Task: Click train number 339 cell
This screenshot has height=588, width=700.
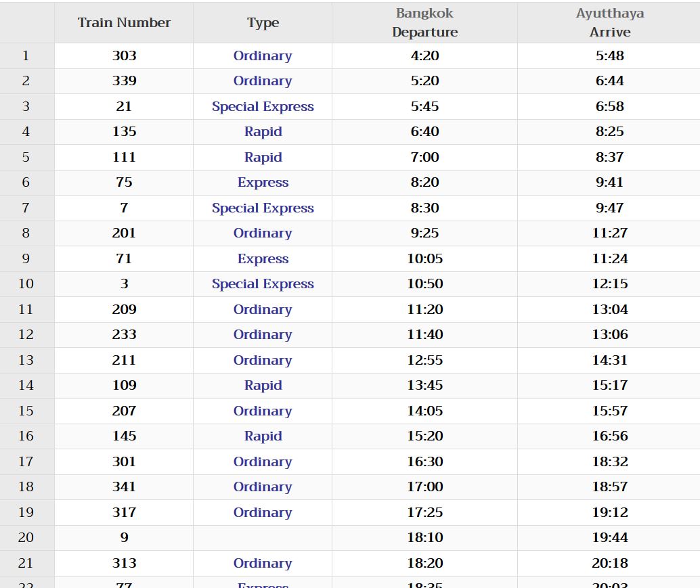Action: coord(124,81)
